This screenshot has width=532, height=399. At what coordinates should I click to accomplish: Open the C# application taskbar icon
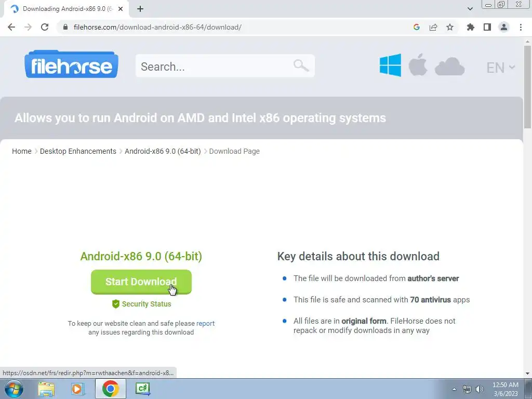point(142,389)
